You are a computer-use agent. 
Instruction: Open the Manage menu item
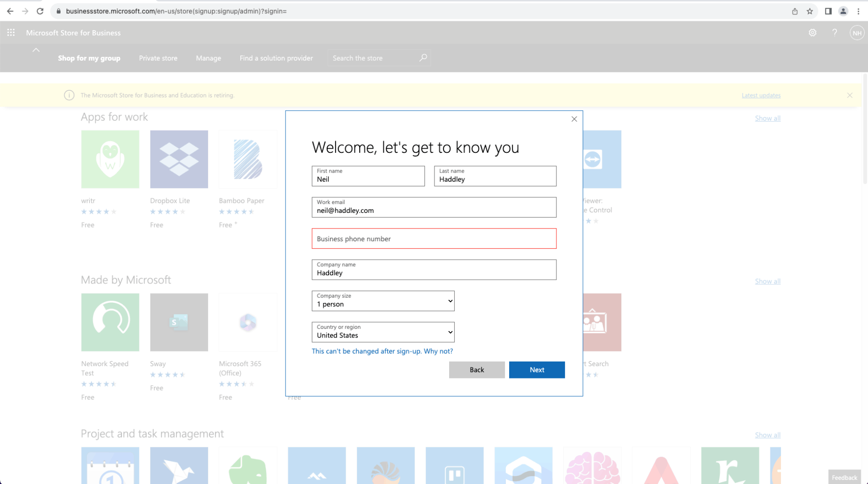pyautogui.click(x=208, y=58)
